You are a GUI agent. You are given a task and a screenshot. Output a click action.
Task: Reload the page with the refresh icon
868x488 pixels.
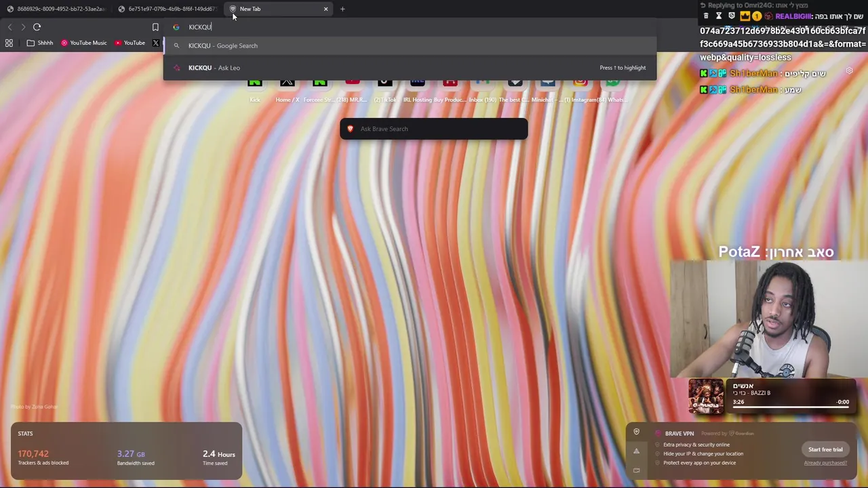click(37, 27)
